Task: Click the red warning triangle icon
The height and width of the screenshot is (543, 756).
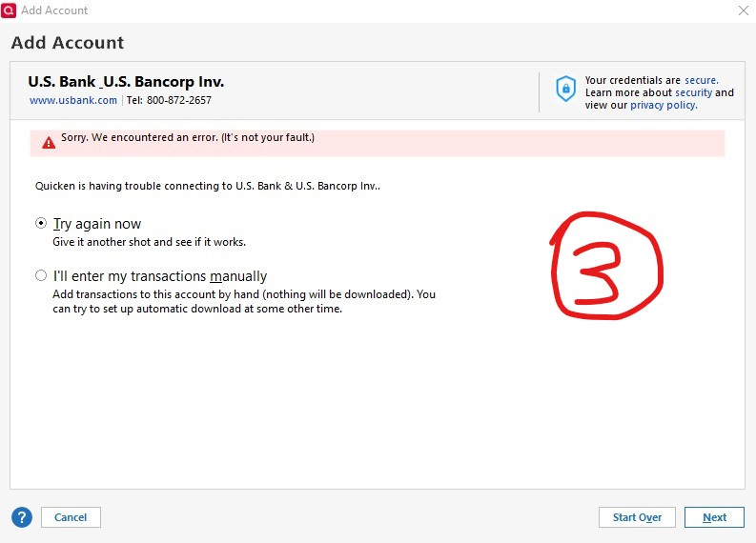Action: (x=49, y=143)
